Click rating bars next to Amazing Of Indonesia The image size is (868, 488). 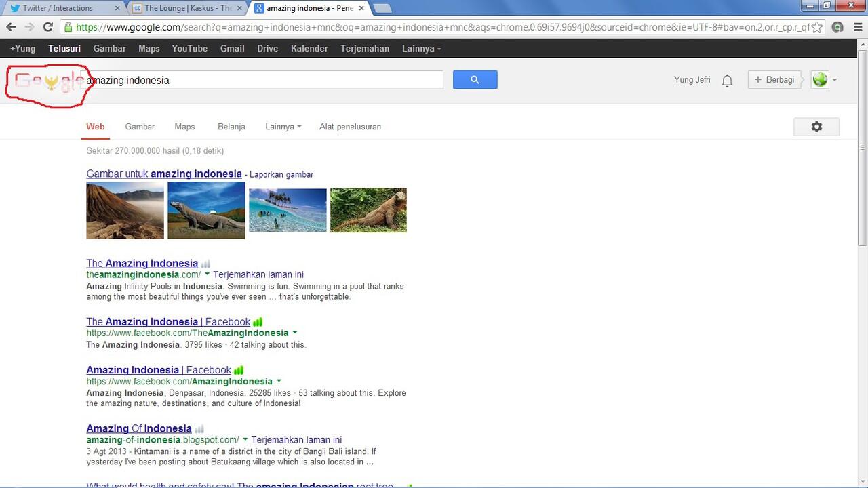(199, 429)
